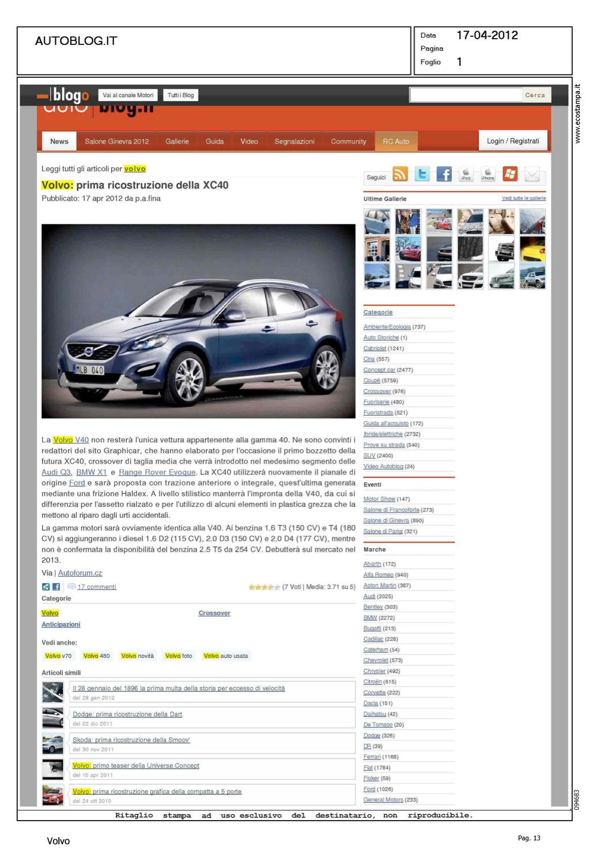
Task: Open the Vedi tutte le gallerie link
Action: (523, 198)
